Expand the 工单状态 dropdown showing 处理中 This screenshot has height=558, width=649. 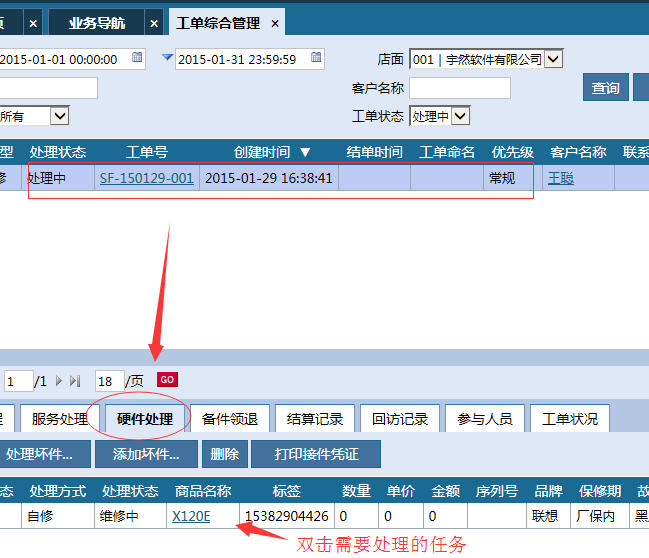[460, 116]
